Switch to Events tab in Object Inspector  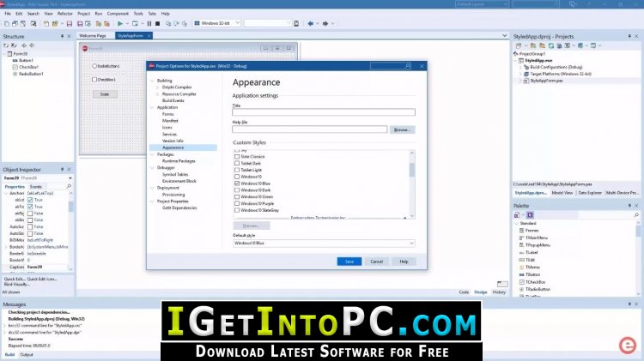point(36,187)
